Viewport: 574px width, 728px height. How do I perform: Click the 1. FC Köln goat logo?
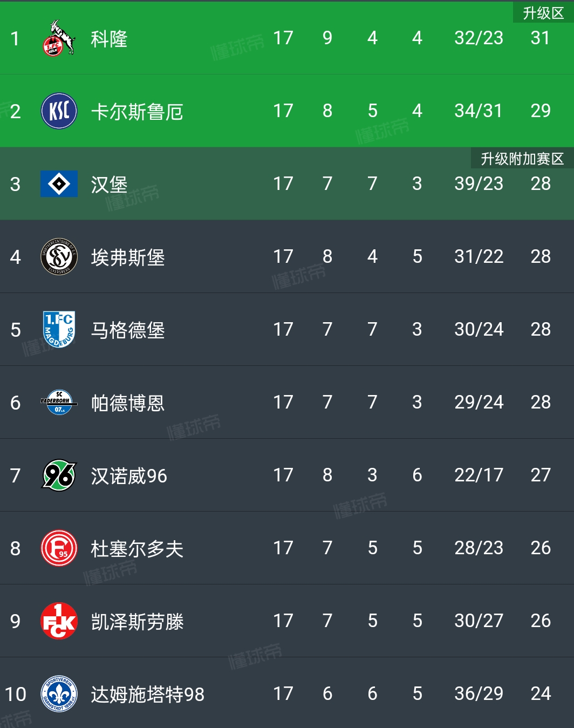point(59,38)
